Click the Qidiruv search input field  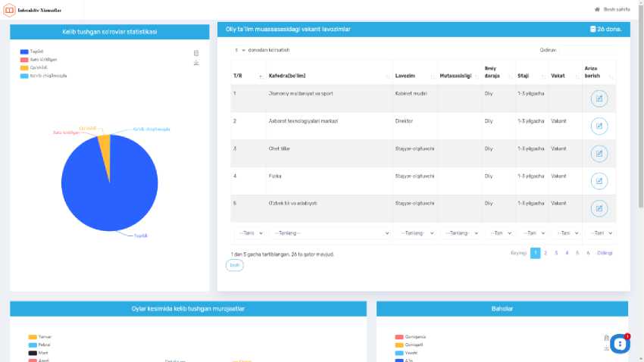(x=587, y=50)
